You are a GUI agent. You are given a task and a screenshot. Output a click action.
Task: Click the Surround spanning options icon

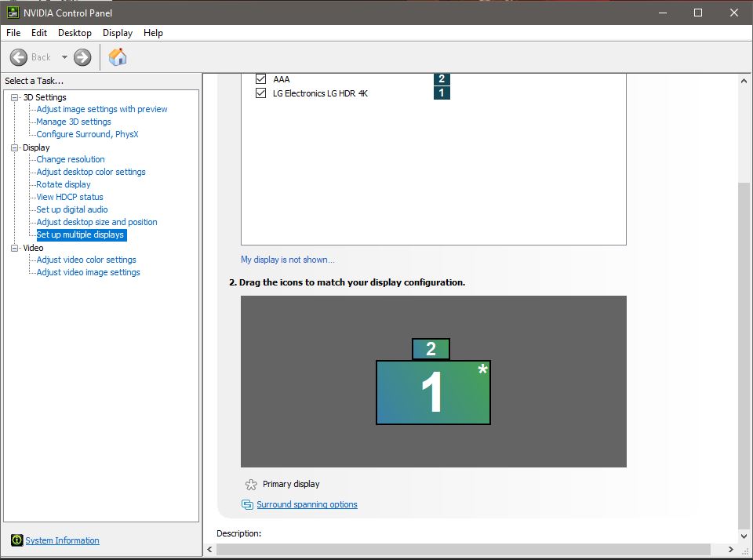pyautogui.click(x=247, y=504)
